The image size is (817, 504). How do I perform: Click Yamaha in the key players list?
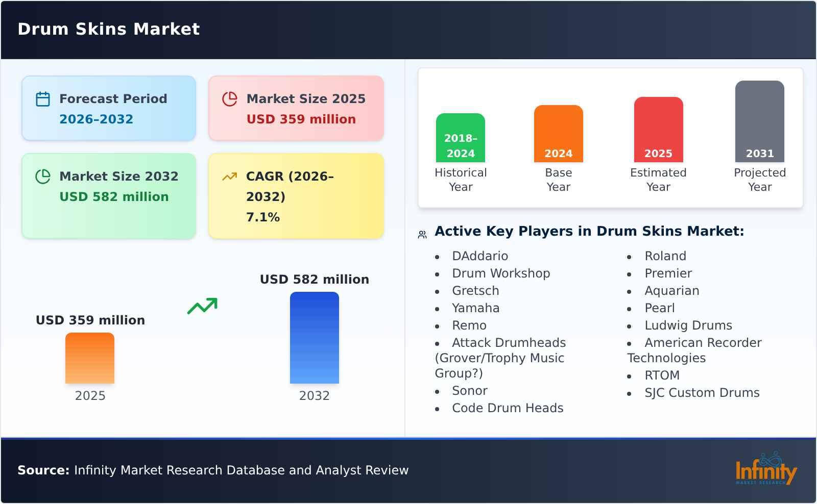[x=475, y=308]
